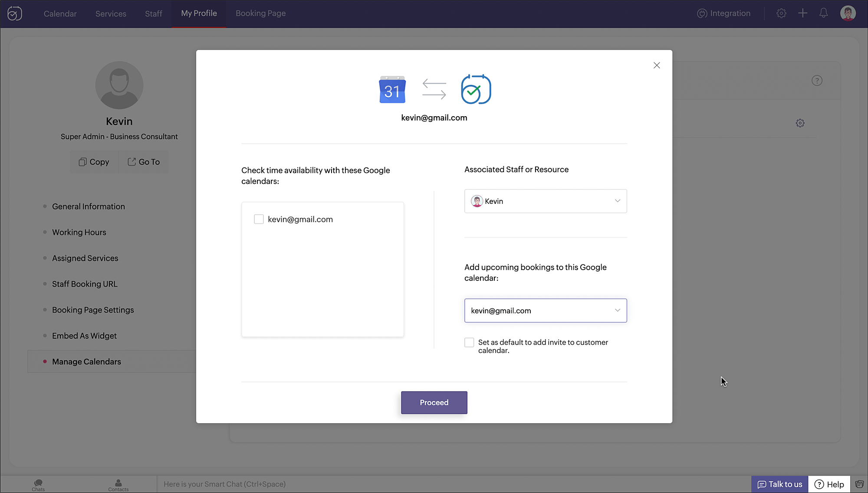Close the Google calendar sync dialog

657,65
